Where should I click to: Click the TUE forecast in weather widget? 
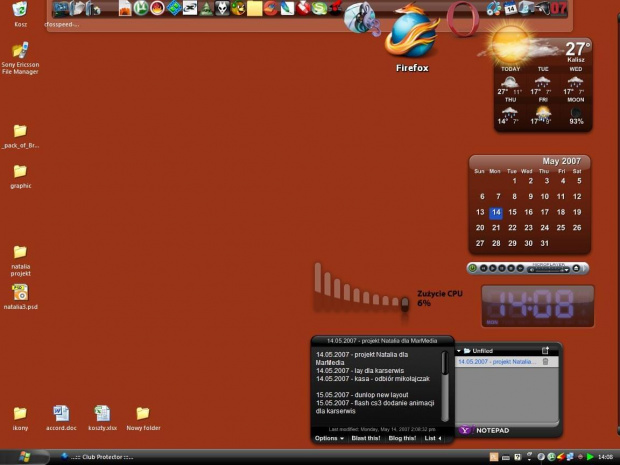(x=542, y=82)
